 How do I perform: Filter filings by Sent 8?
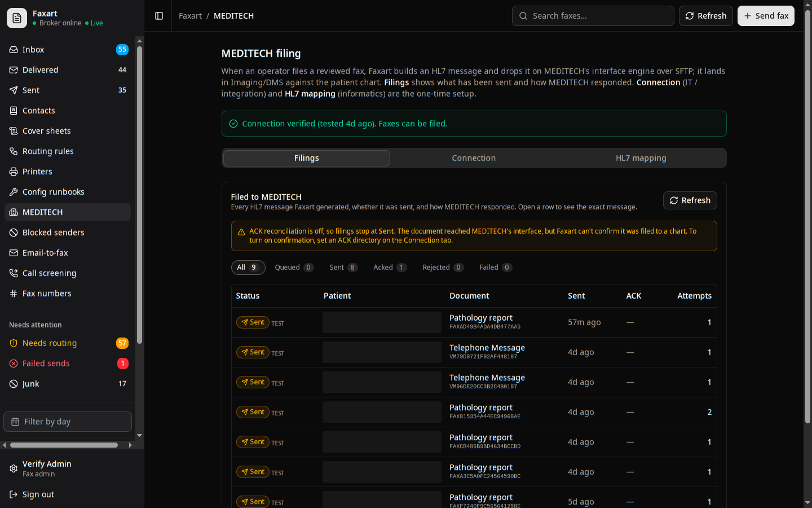(x=343, y=268)
